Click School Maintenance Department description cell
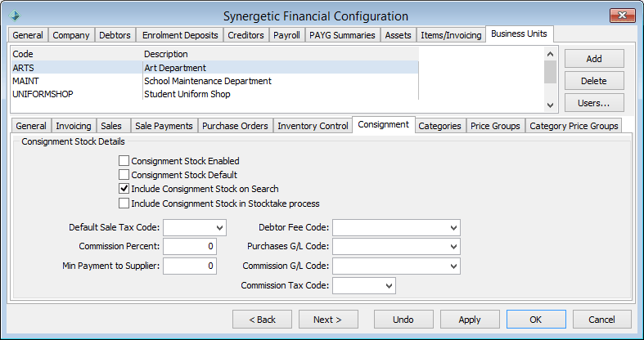Image resolution: width=644 pixels, height=340 pixels. [281, 81]
